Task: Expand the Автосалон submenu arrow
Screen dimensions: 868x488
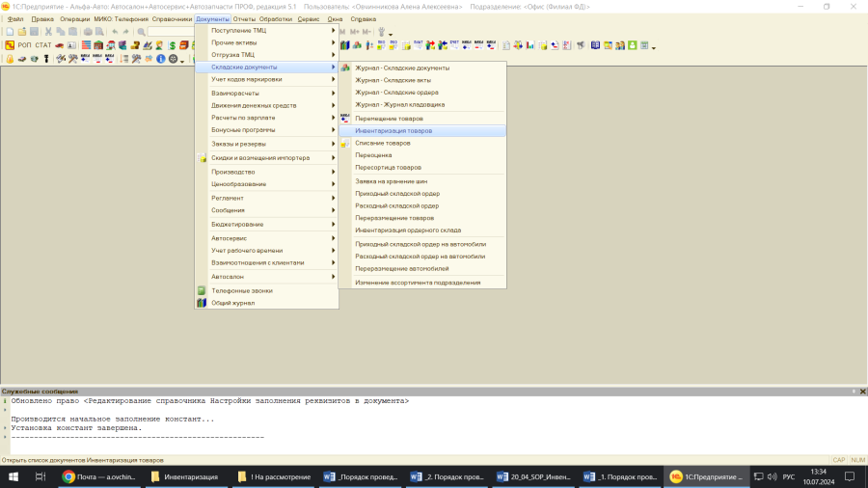Action: click(334, 276)
